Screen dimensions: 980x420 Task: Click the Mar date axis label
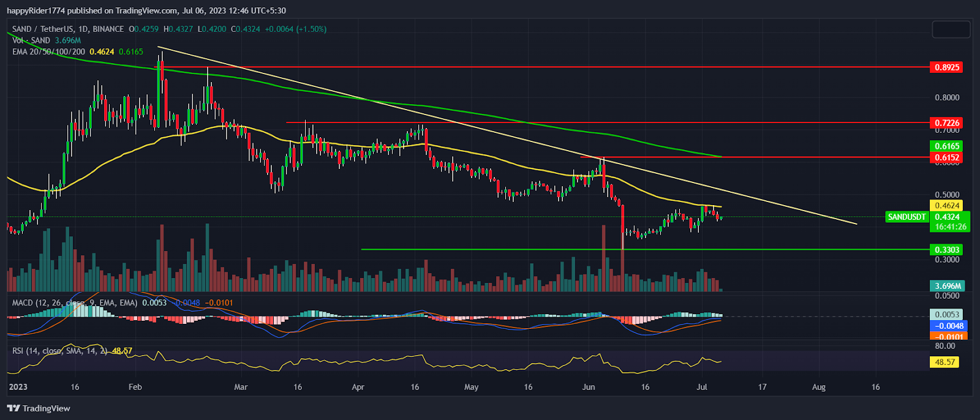click(241, 387)
